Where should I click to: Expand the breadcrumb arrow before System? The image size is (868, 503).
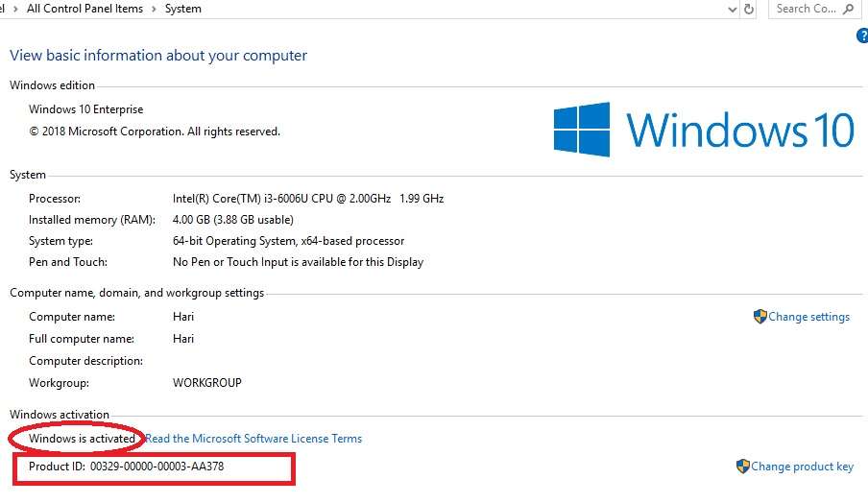[x=154, y=9]
